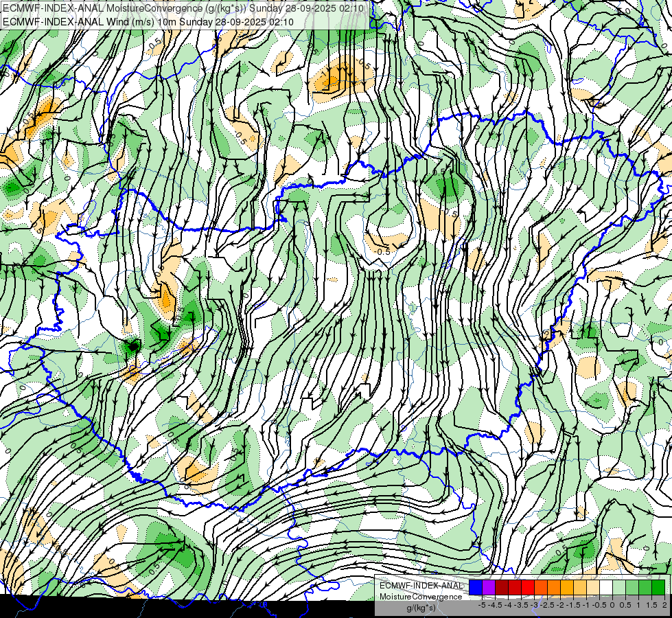Click the legend's MoistureConvergence label
Image resolution: width=672 pixels, height=618 pixels.
(421, 597)
